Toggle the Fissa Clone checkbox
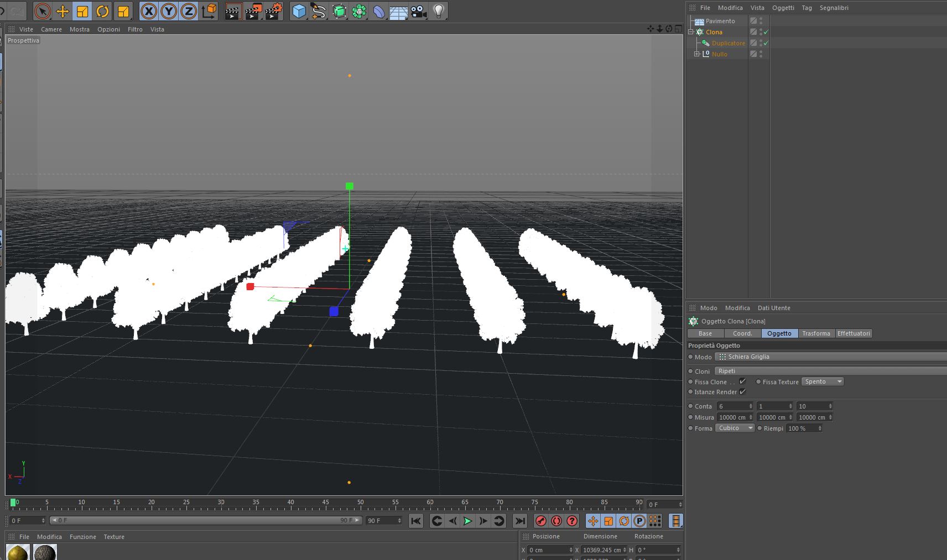947x560 pixels. tap(742, 381)
